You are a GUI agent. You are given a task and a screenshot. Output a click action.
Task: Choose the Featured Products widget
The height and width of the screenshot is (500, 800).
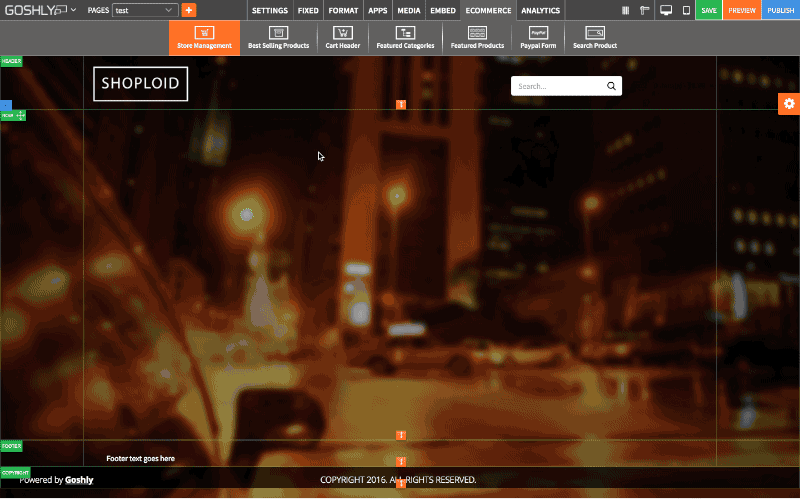point(477,37)
